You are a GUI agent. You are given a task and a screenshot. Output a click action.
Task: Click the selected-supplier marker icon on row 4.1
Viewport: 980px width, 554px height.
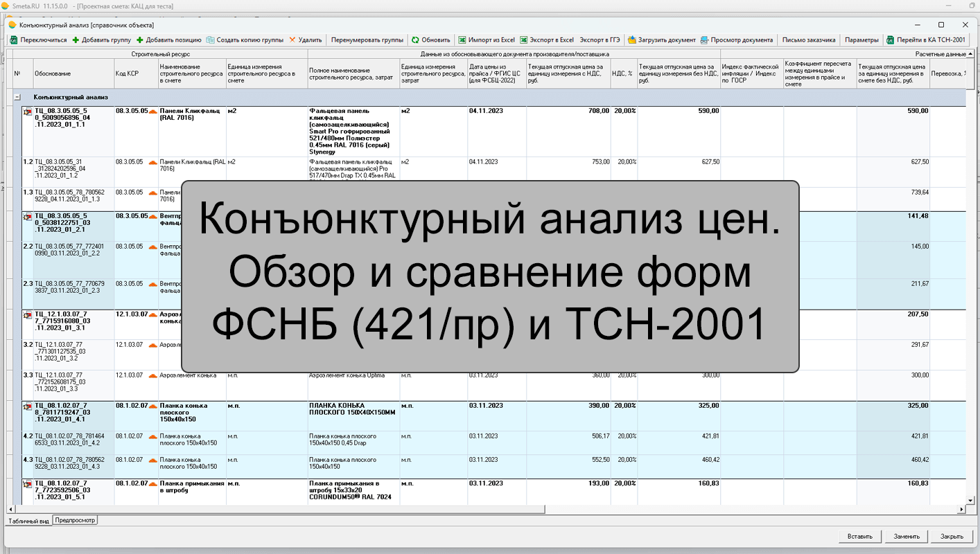28,406
